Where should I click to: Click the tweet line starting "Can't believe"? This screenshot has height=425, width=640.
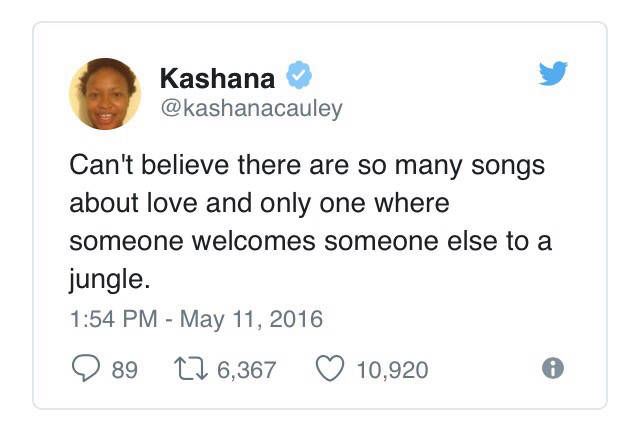tap(306, 165)
